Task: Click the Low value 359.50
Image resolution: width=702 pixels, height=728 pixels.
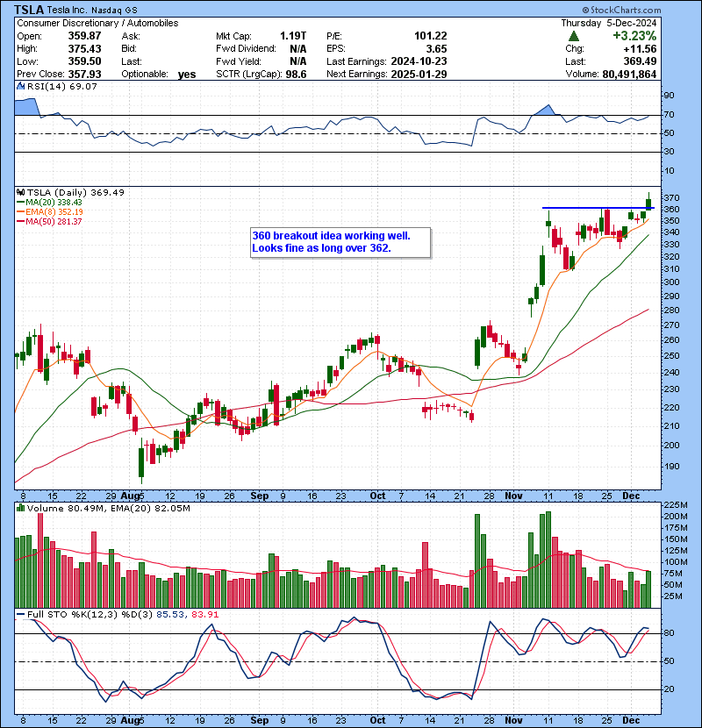Action: pyautogui.click(x=84, y=61)
